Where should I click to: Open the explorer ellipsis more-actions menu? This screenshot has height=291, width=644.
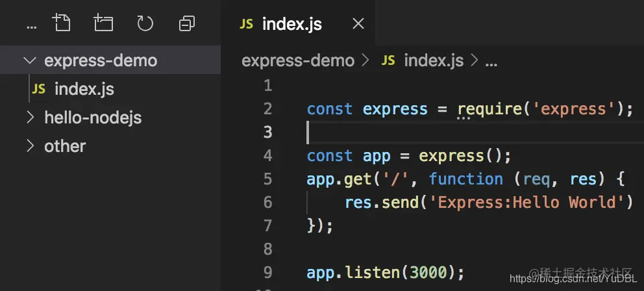(31, 27)
